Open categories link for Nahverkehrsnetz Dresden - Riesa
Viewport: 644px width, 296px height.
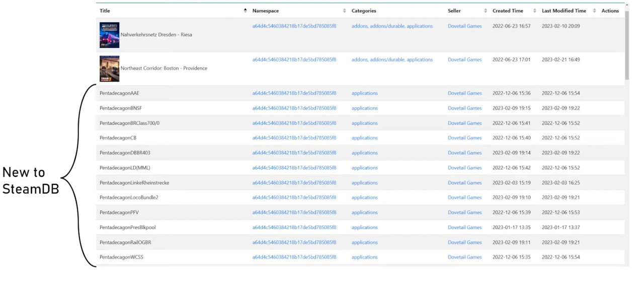392,26
